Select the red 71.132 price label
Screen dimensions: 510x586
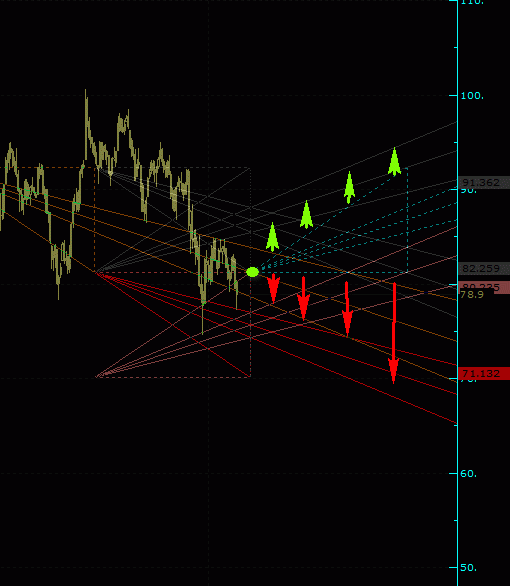tap(484, 373)
